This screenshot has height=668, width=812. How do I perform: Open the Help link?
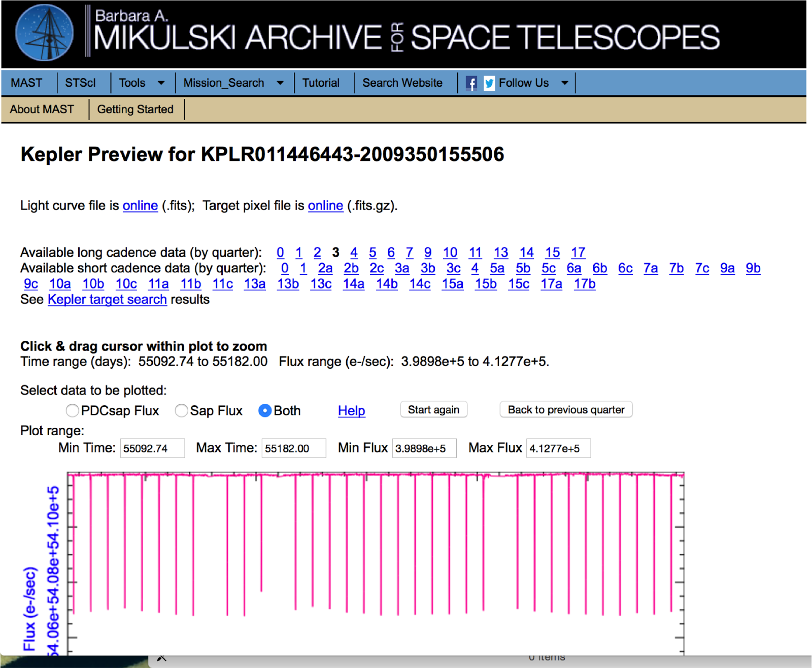pyautogui.click(x=351, y=411)
